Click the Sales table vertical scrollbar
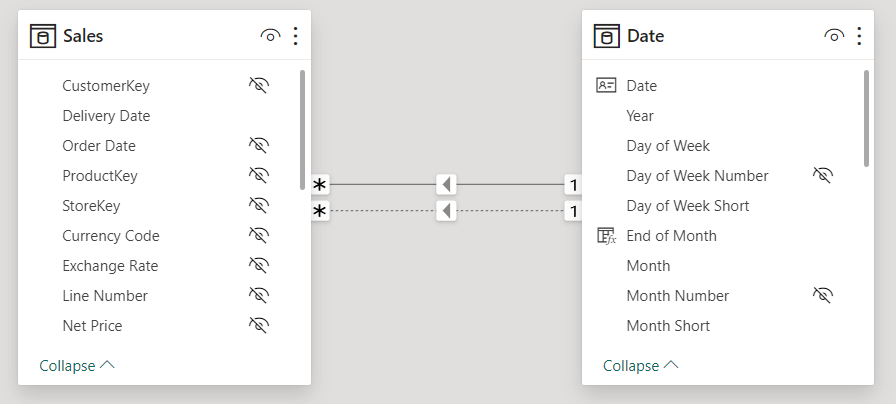 click(302, 130)
